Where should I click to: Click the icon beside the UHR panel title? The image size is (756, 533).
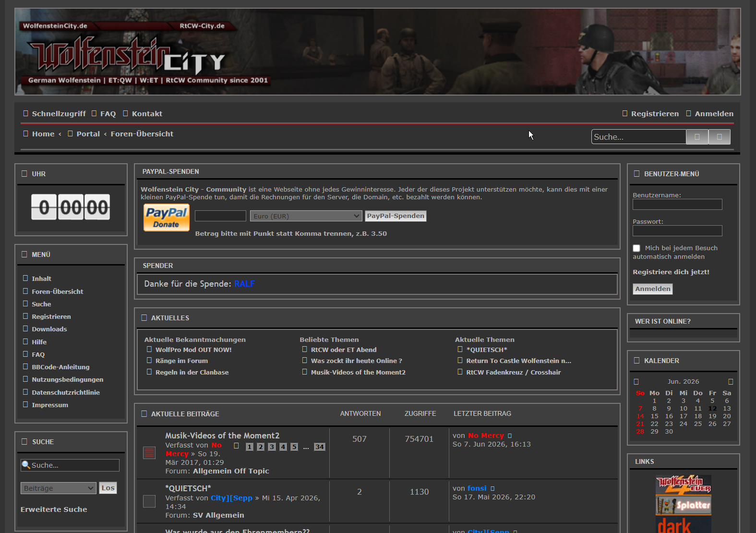(x=24, y=174)
